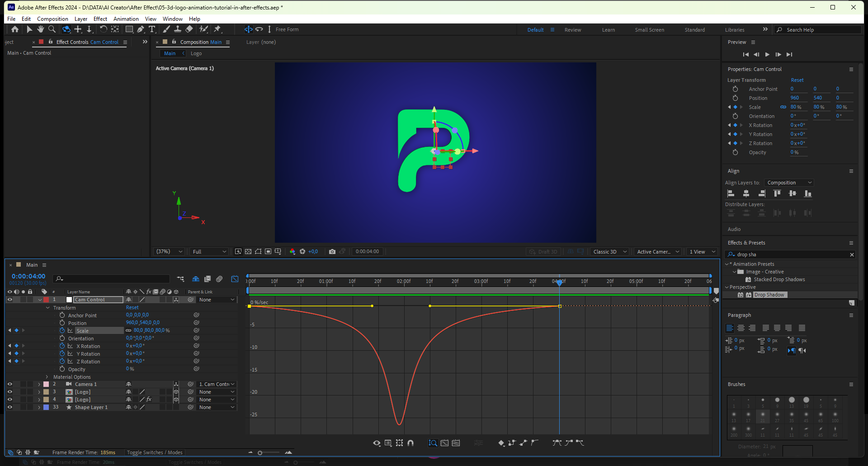
Task: Toggle Scale property stopwatch in timeline
Action: (x=62, y=330)
